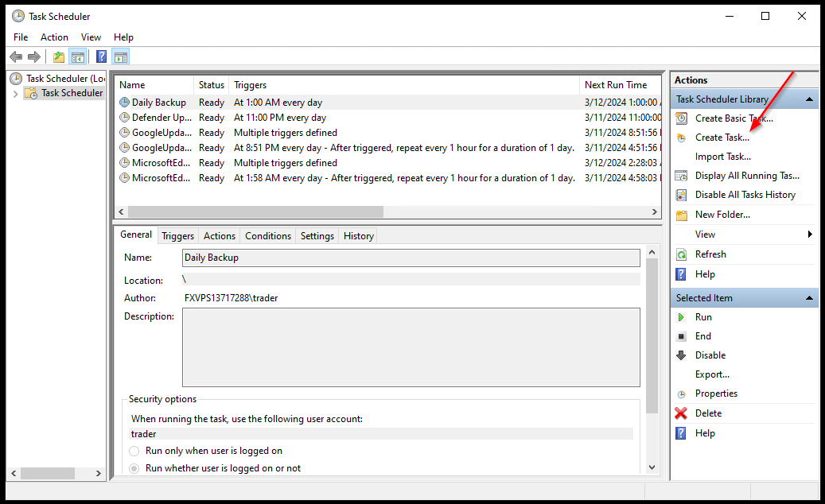
Task: Select Run whether user is logged on or not
Action: pos(134,468)
